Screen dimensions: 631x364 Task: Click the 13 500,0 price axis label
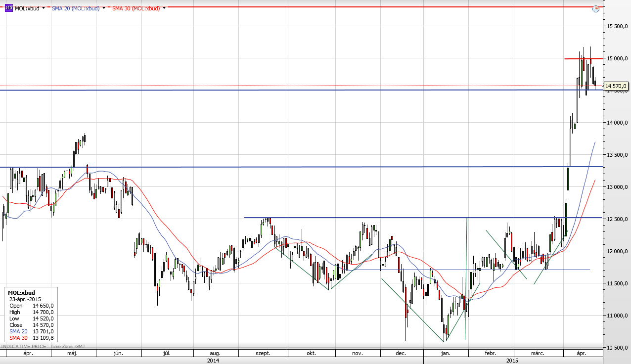coord(616,155)
